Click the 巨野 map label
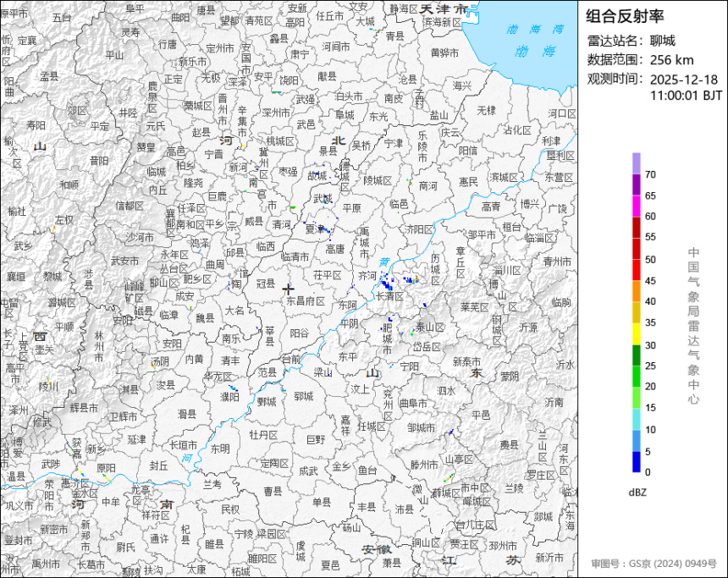728x578 pixels. pos(316,438)
